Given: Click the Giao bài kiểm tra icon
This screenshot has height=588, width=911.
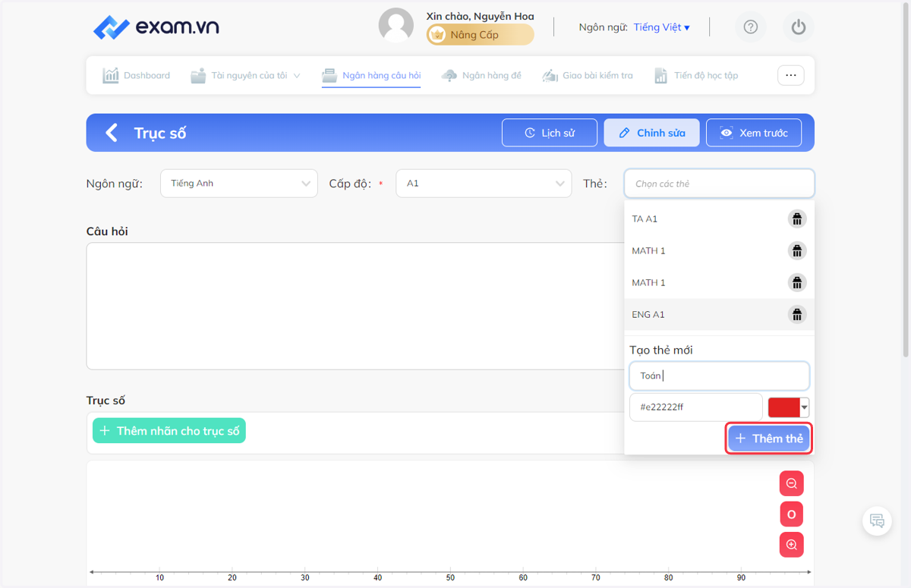Looking at the screenshot, I should click(x=550, y=75).
